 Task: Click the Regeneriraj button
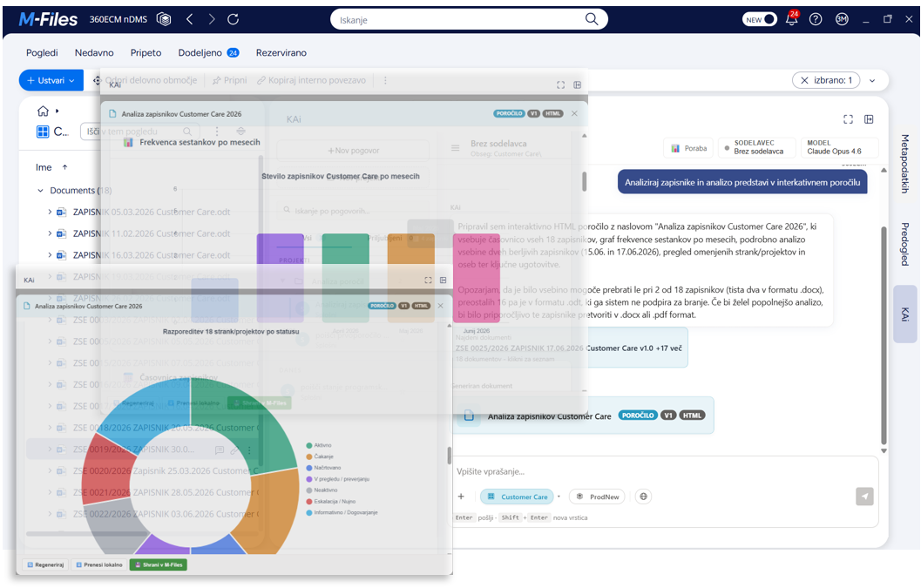point(44,564)
